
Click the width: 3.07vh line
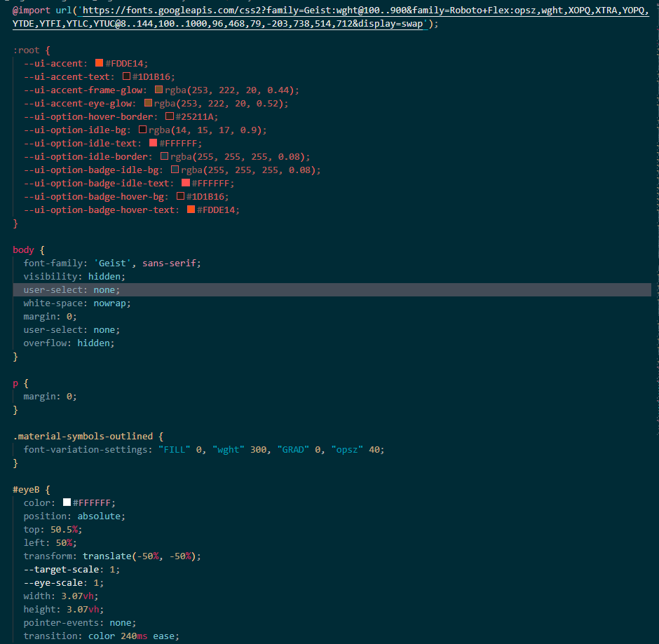click(x=61, y=596)
